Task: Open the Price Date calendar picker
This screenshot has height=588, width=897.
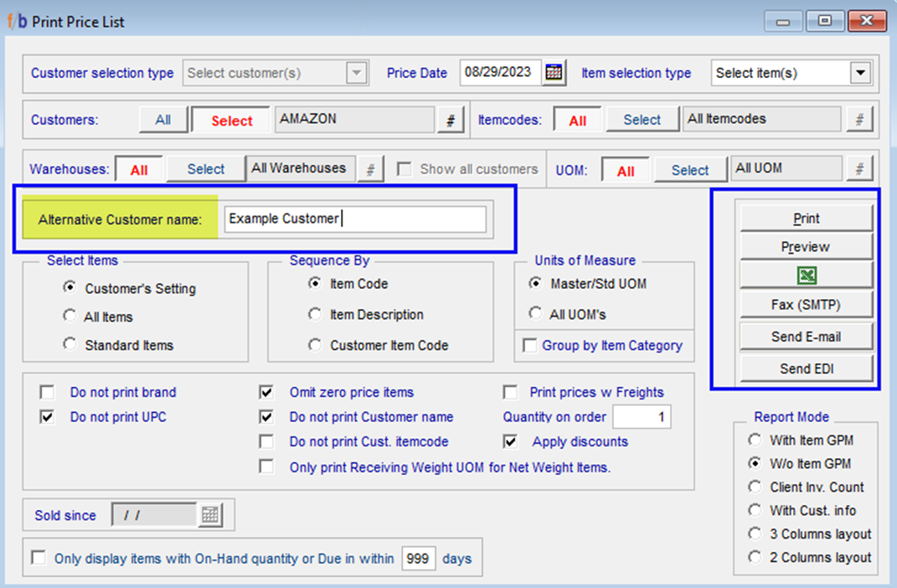Action: 554,73
